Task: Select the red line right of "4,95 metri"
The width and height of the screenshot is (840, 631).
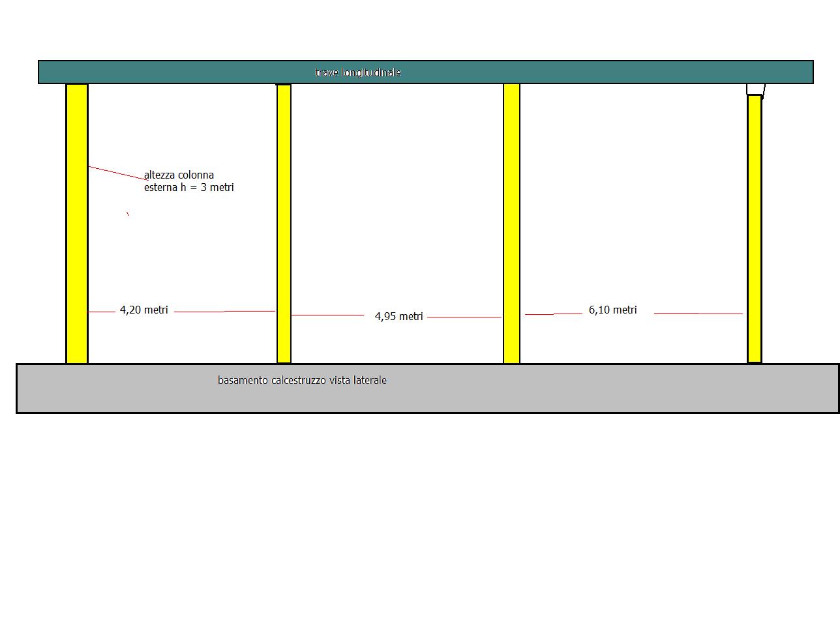Action: 464,317
